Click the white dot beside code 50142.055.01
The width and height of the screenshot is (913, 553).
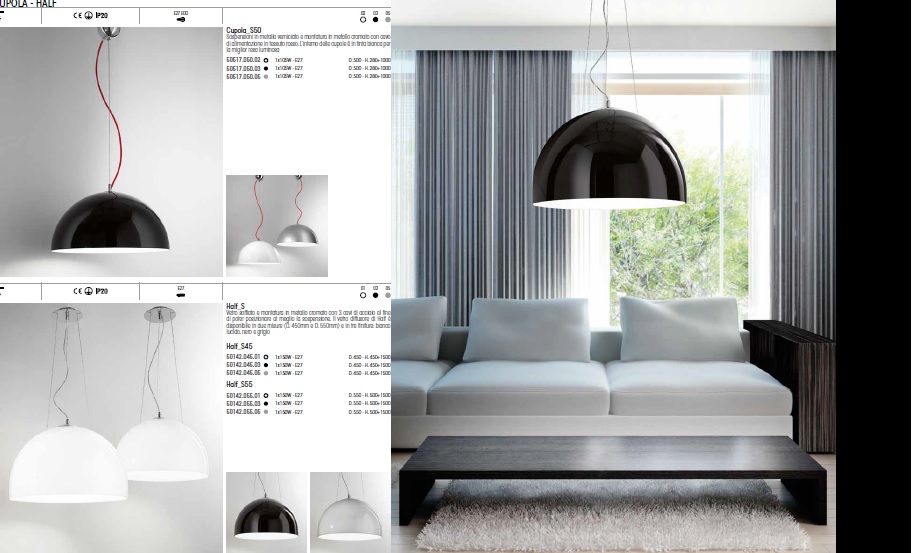pos(266,395)
